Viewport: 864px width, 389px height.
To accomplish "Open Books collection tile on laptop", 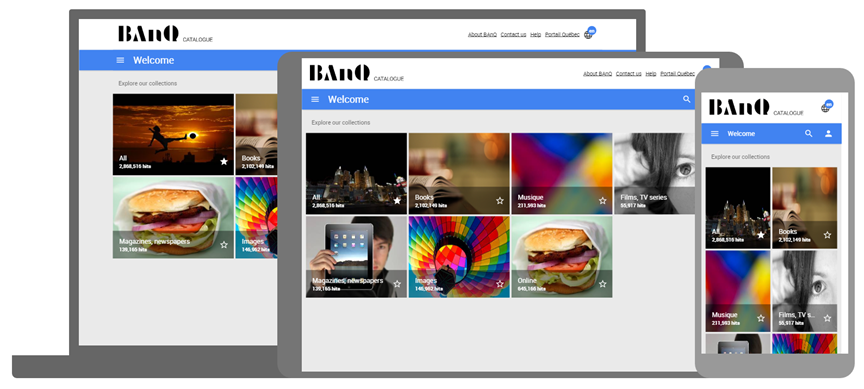I will [256, 134].
